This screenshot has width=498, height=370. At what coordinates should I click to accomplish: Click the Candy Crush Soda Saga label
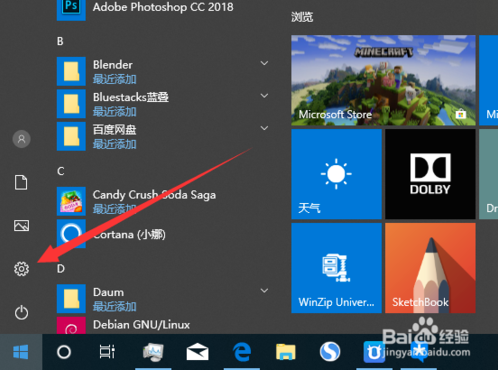[154, 195]
